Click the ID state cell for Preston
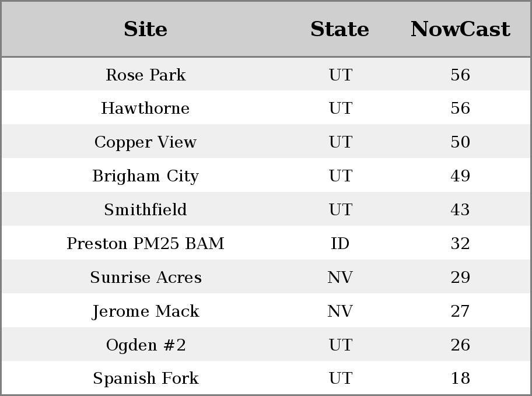Screen dimensions: 532x396 [x=340, y=244]
